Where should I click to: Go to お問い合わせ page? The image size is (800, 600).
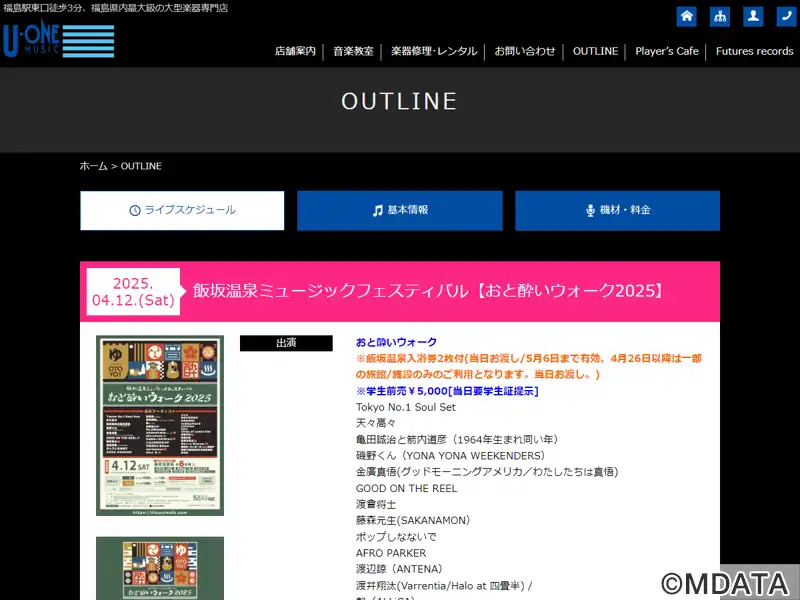point(524,51)
